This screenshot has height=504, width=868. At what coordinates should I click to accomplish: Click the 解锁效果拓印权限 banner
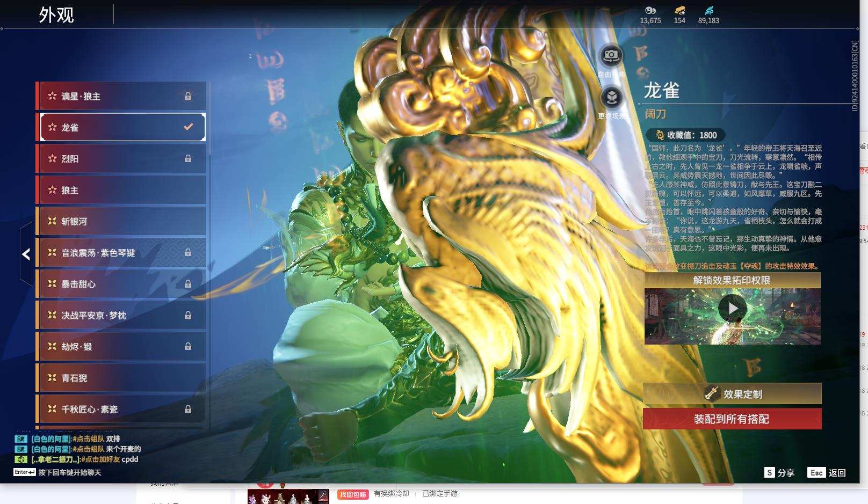(732, 280)
